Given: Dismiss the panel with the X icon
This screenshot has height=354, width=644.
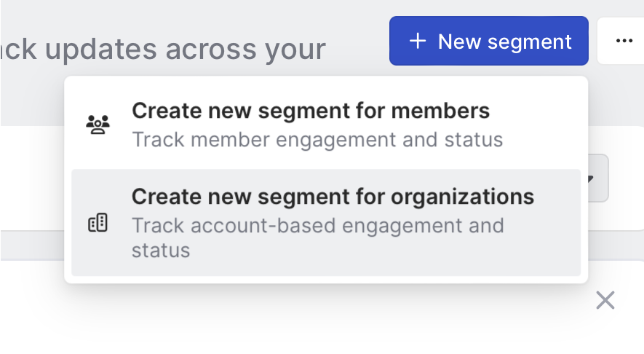Looking at the screenshot, I should point(605,300).
